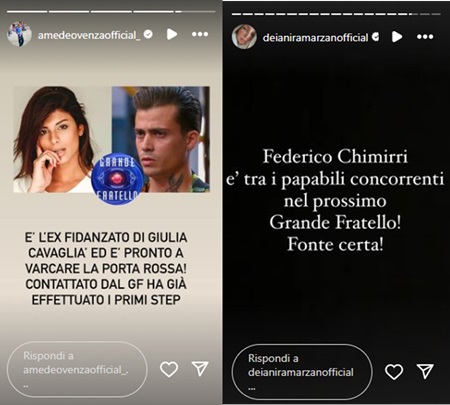Screen dimensions: 450x405
Task: Open more options on deianiramarzanofficial story
Action: click(425, 37)
